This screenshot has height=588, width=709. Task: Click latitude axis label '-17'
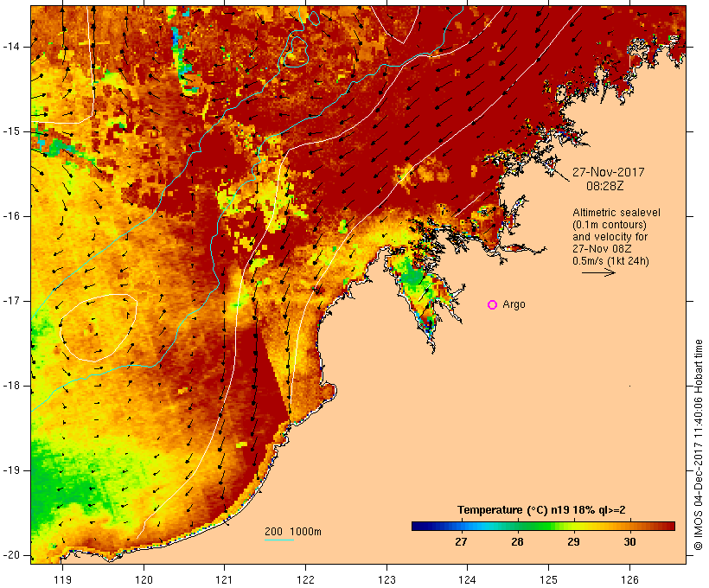pos(11,301)
